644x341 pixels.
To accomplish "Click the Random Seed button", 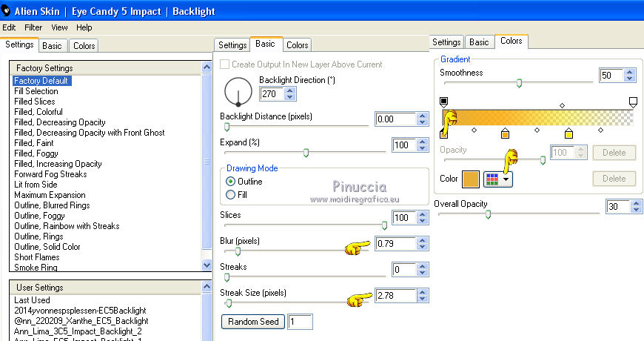I will click(x=253, y=322).
